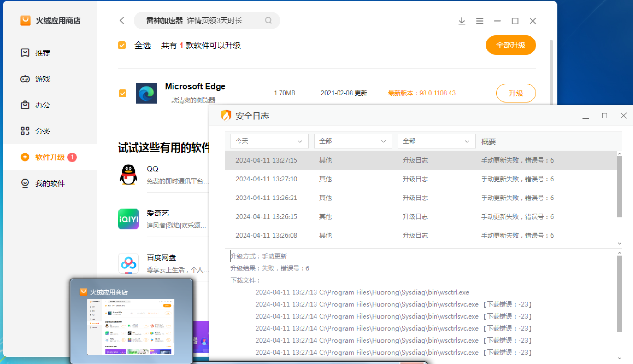Go back with the store's back arrow
Viewport: 633px width, 364px height.
point(122,21)
